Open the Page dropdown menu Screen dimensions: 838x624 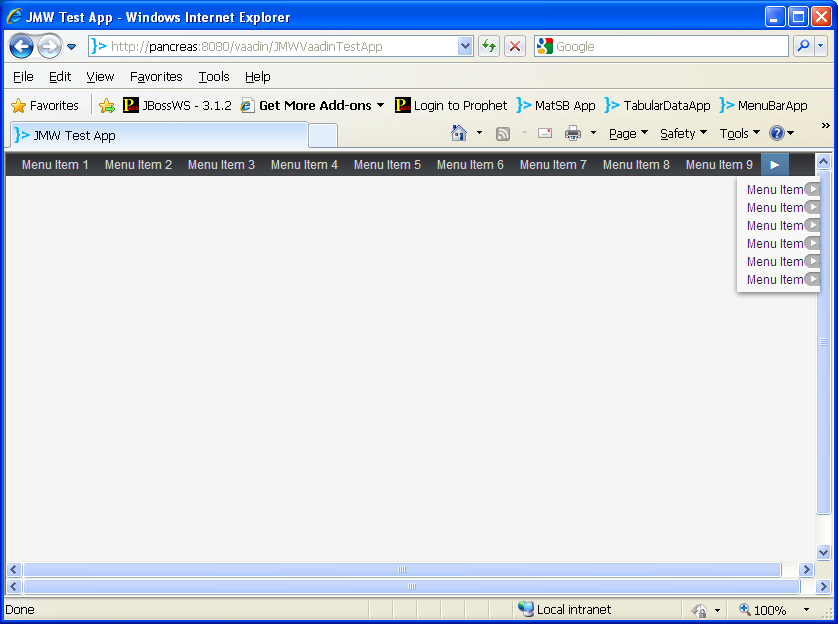pos(628,133)
